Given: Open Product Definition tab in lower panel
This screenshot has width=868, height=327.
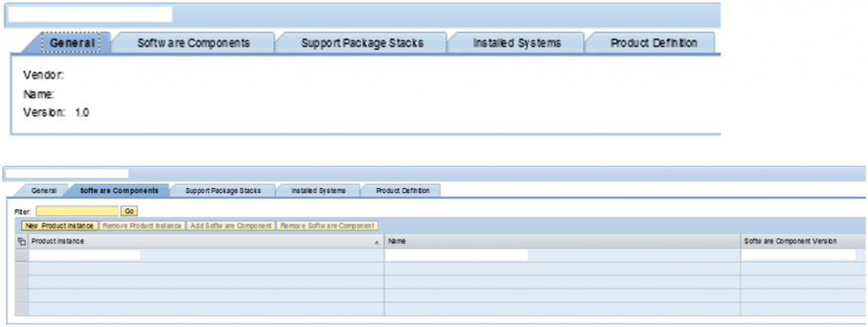Looking at the screenshot, I should (403, 191).
